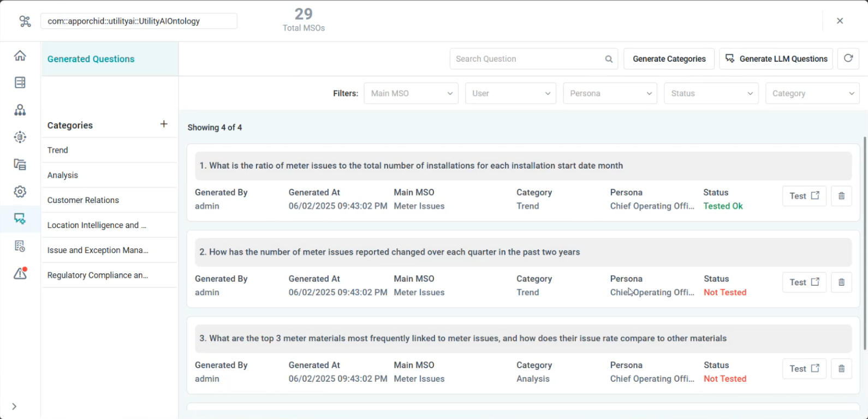Click the home icon in left sidebar
The image size is (868, 419).
(x=20, y=56)
